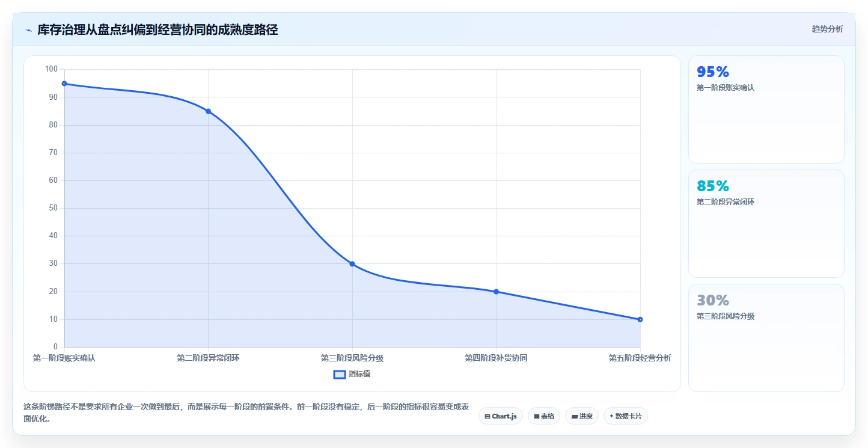The height and width of the screenshot is (448, 868).
Task: Click the title 库存治理从盘点纠偏到经营协同的成熟度路径
Action: tap(157, 29)
